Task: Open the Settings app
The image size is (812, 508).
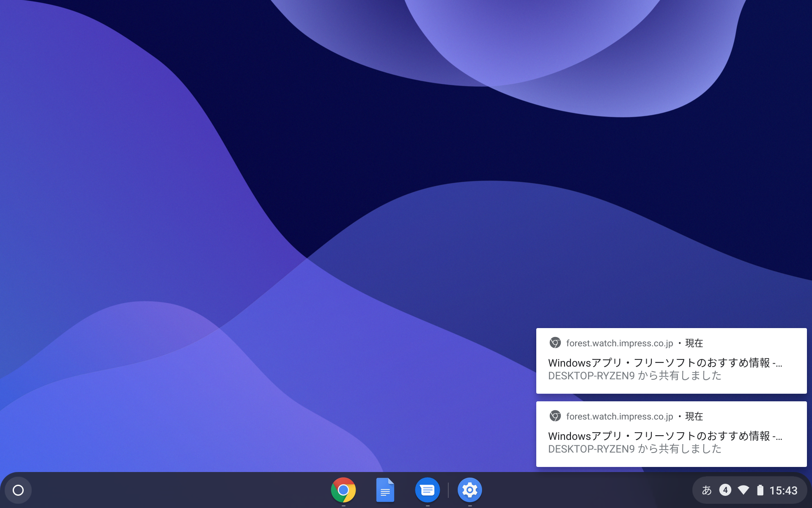Action: click(x=469, y=490)
